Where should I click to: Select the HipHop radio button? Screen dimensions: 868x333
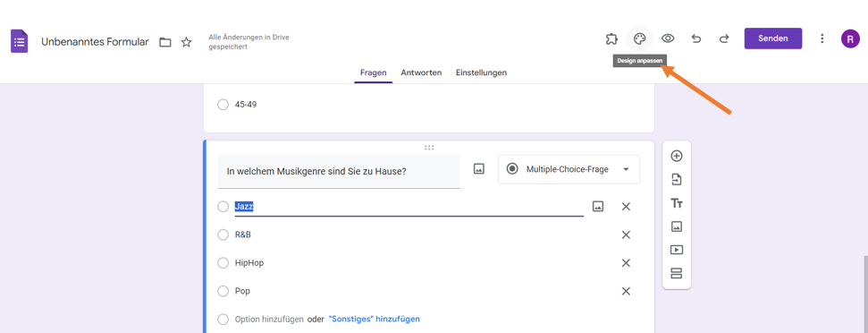[x=223, y=262]
